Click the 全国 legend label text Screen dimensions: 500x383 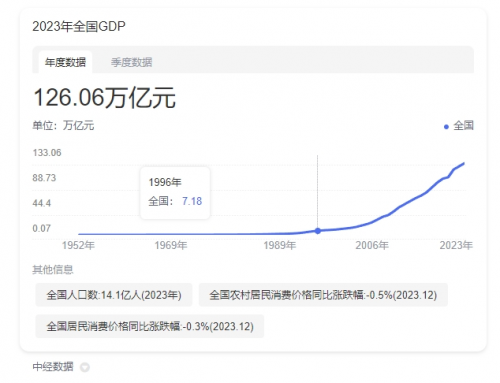pos(463,126)
